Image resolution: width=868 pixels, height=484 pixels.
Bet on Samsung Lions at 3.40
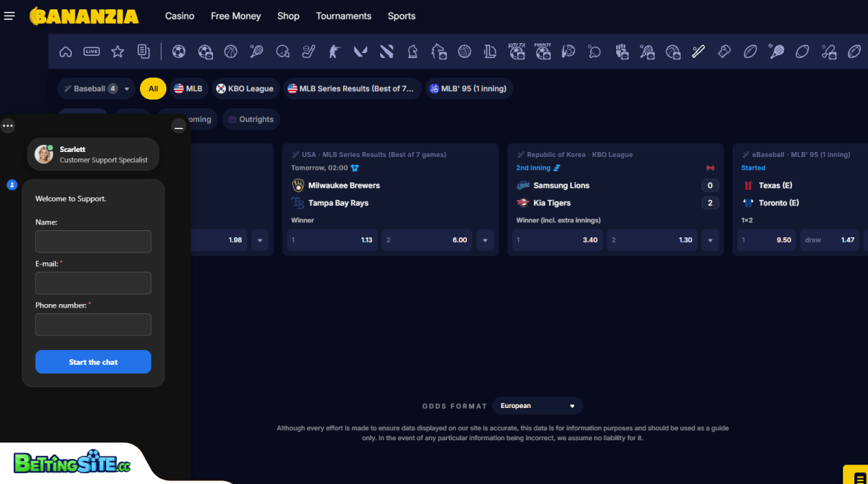pos(557,240)
